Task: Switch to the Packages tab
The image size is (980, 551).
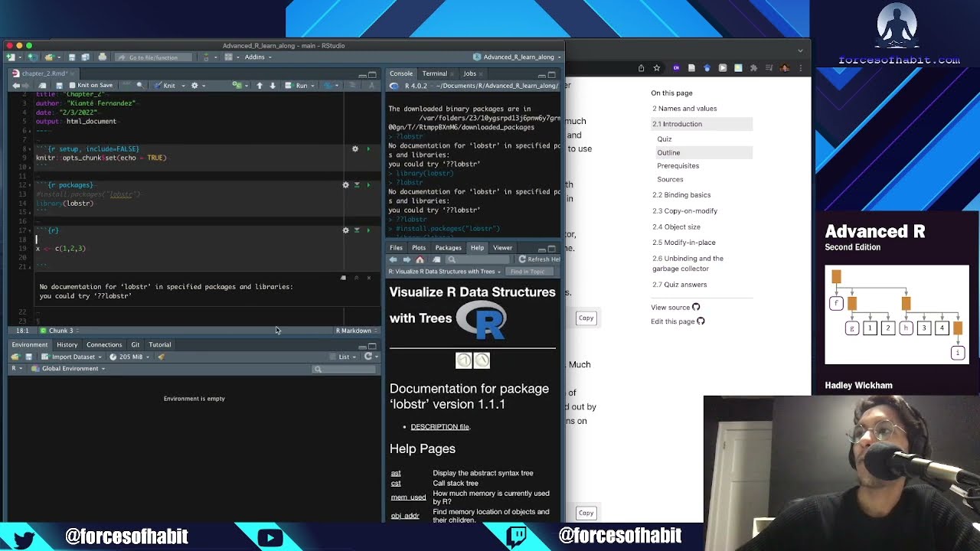Action: (448, 248)
